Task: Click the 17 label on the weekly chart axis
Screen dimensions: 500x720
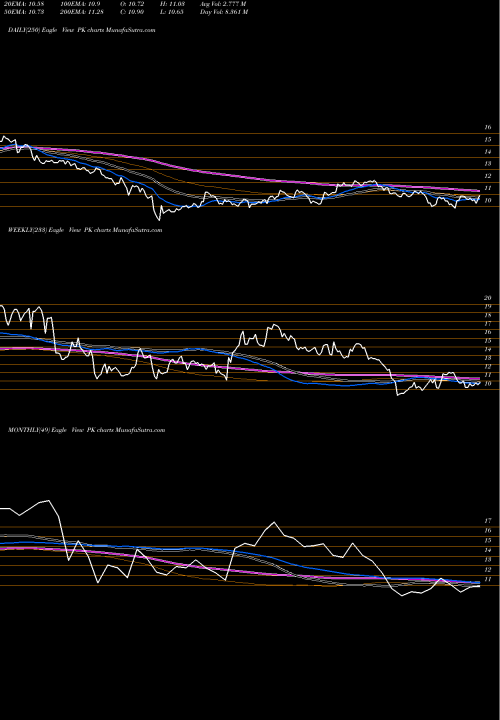Action: coord(488,324)
